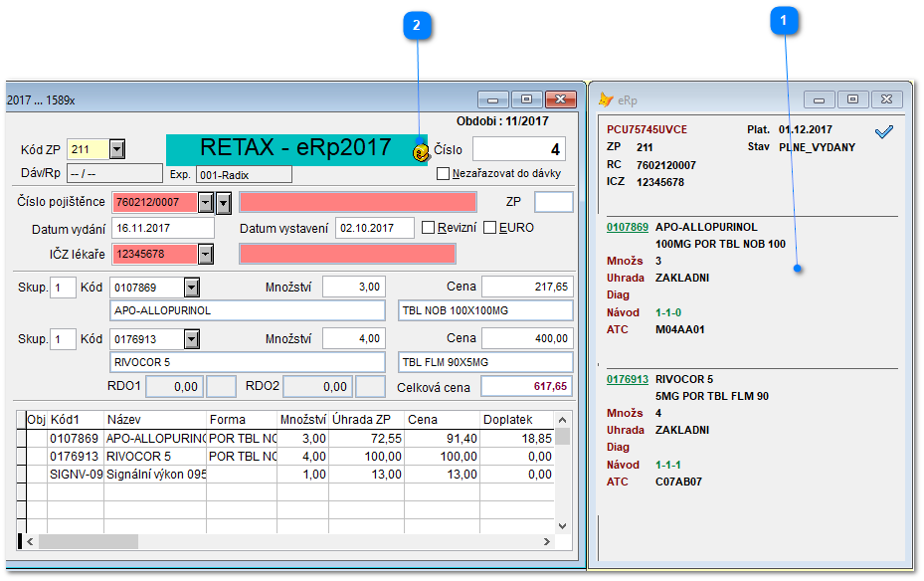Viewport: 924px width, 581px height.
Task: Click the table's horizontal scrollbar left arrow
Action: point(30,541)
